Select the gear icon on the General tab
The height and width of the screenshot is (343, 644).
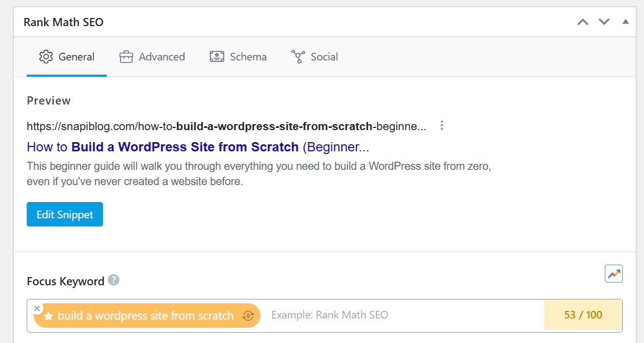(x=47, y=56)
